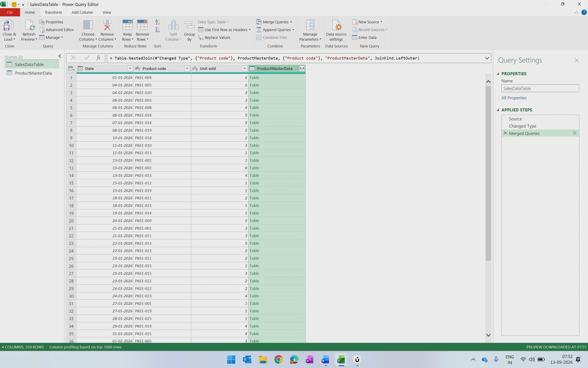The width and height of the screenshot is (588, 368).
Task: Select the ProductMasterData query
Action: pos(32,73)
